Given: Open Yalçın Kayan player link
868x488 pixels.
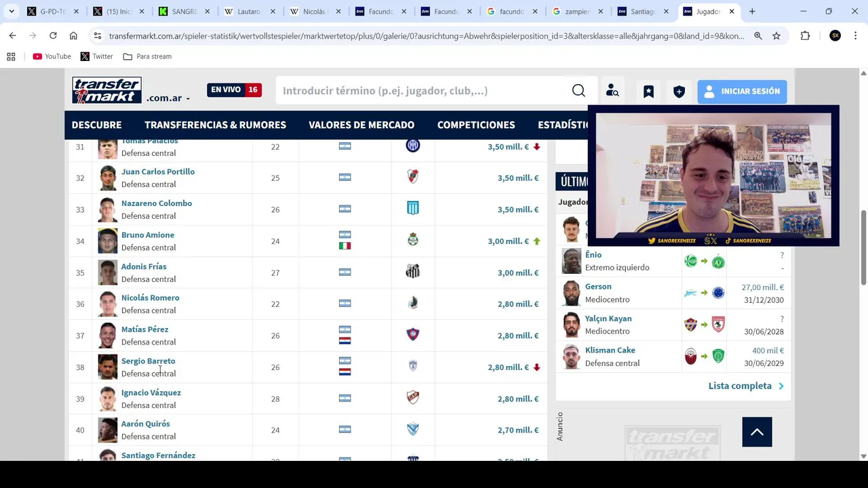Looking at the screenshot, I should click(608, 319).
